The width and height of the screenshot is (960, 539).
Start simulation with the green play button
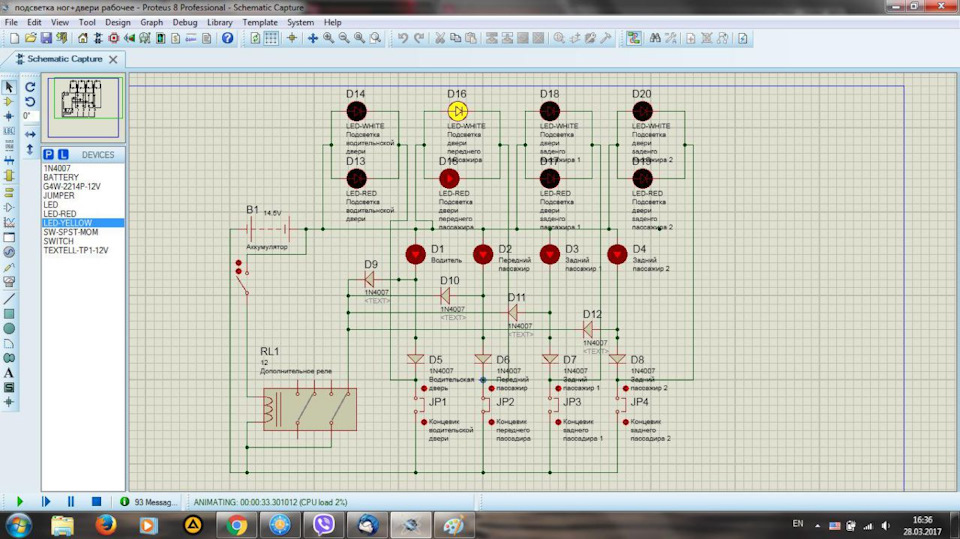(x=20, y=502)
